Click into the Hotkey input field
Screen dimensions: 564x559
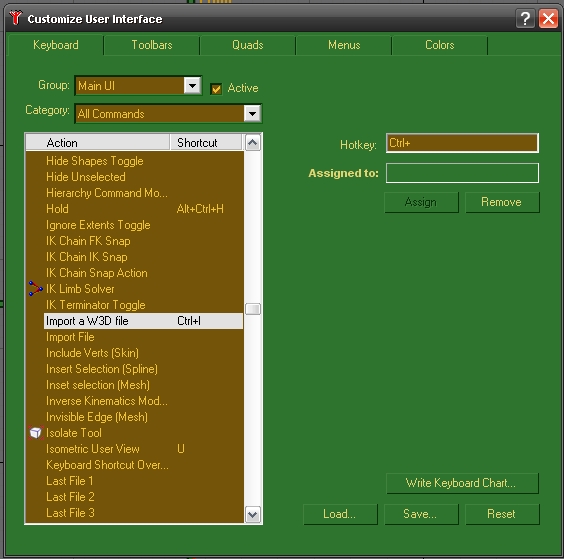click(x=462, y=143)
